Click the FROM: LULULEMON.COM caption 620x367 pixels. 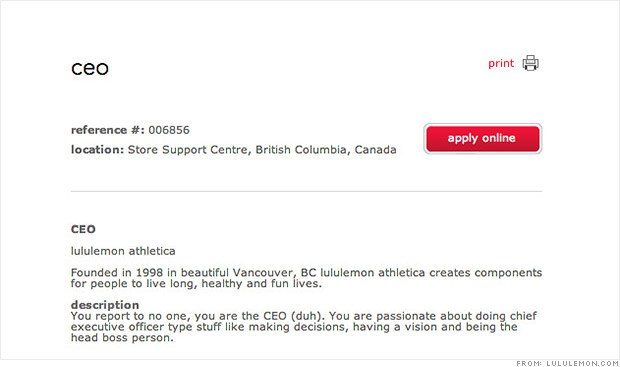pos(567,363)
